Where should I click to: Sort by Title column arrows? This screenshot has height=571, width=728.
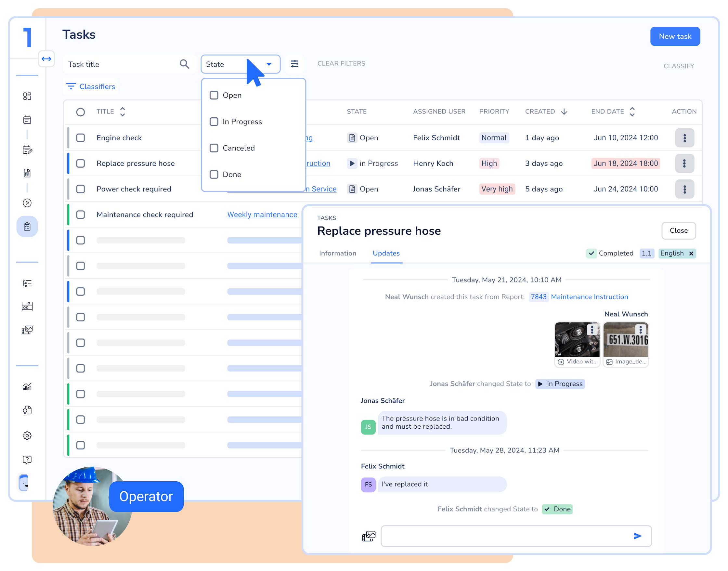pos(123,112)
